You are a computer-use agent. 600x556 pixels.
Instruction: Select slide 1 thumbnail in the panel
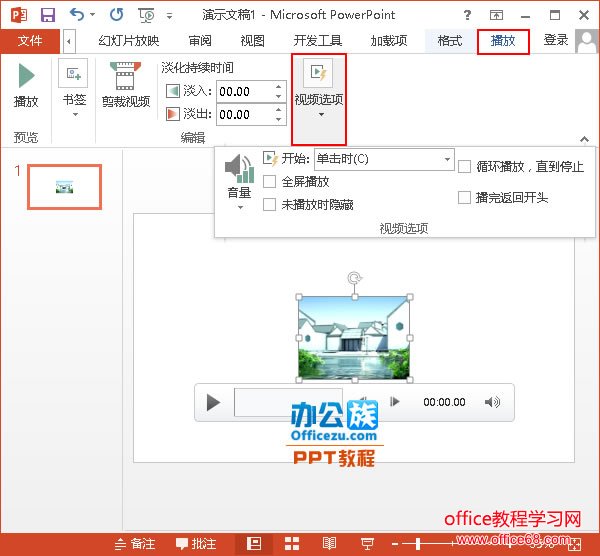pos(64,187)
